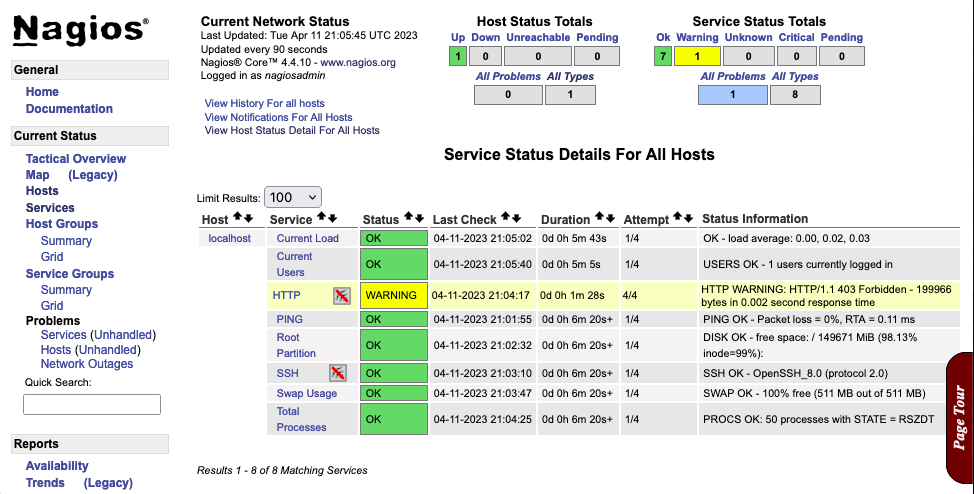Open the Swap Usage service link
The width and height of the screenshot is (974, 494).
pyautogui.click(x=307, y=394)
